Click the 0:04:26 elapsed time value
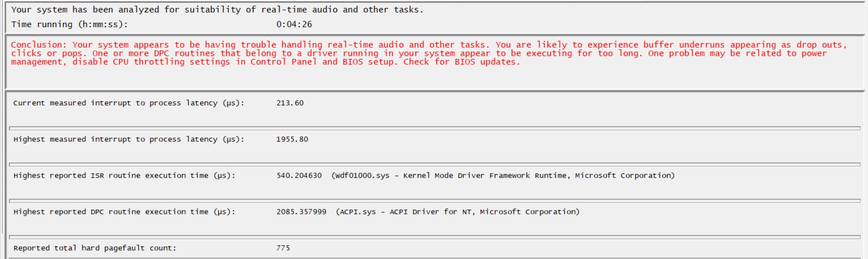 (294, 24)
